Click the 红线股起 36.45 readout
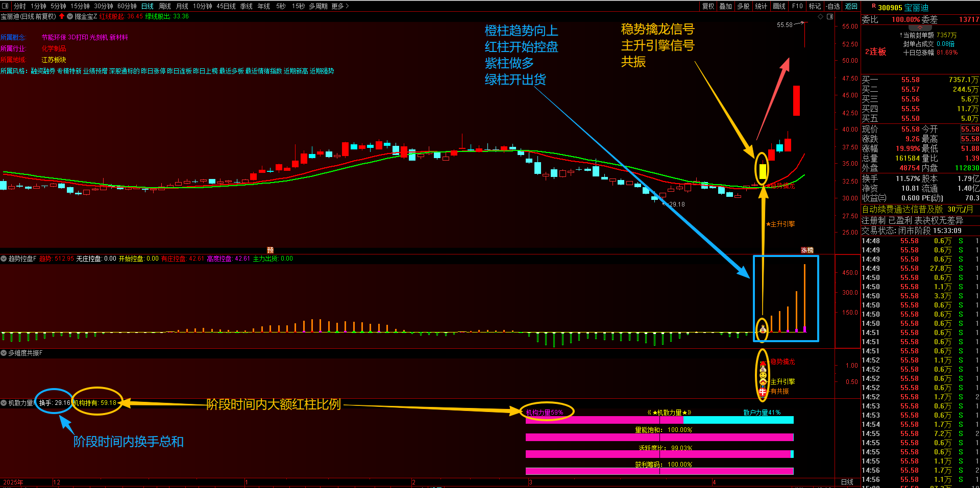Viewport: 980px width, 488px height. 121,16
